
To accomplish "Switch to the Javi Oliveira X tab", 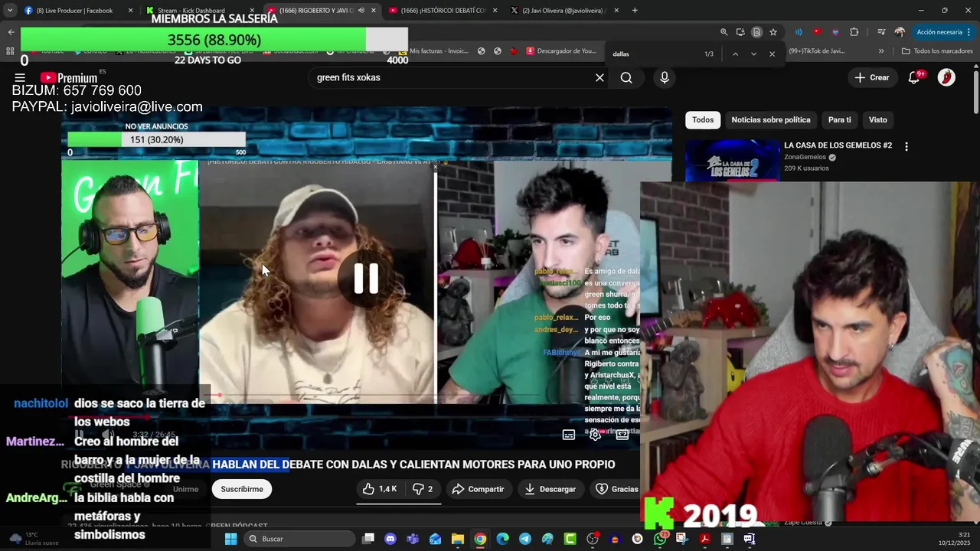I will [561, 11].
